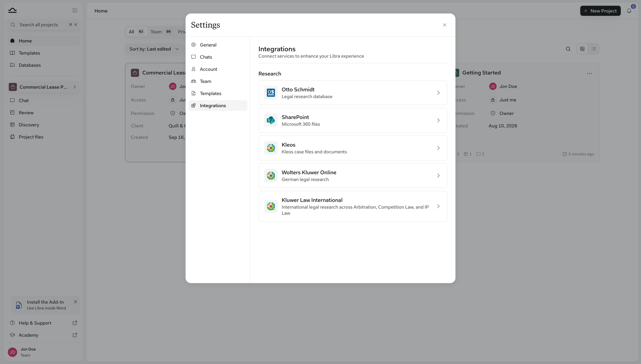Click the SharePoint logo icon
641x364 pixels.
click(x=271, y=120)
